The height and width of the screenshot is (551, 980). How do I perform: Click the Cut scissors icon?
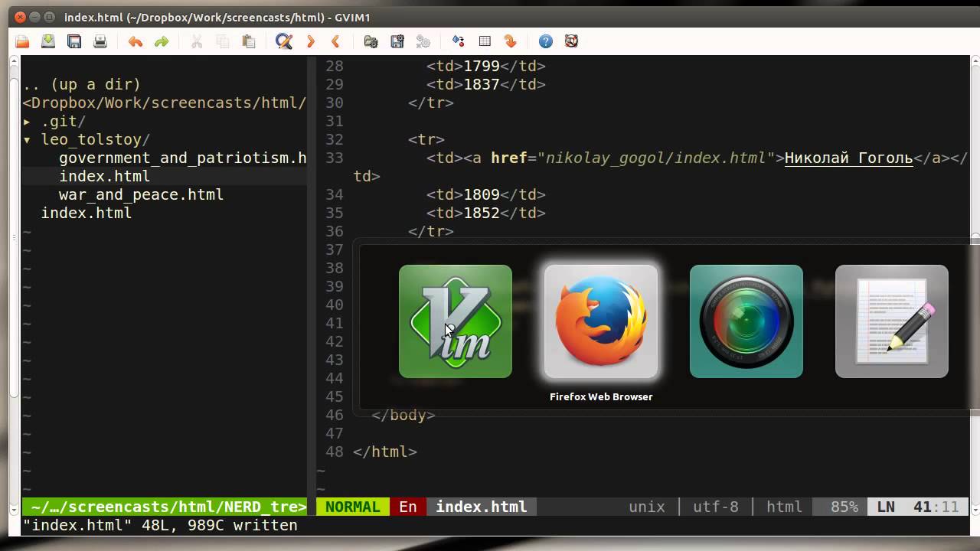click(x=197, y=41)
